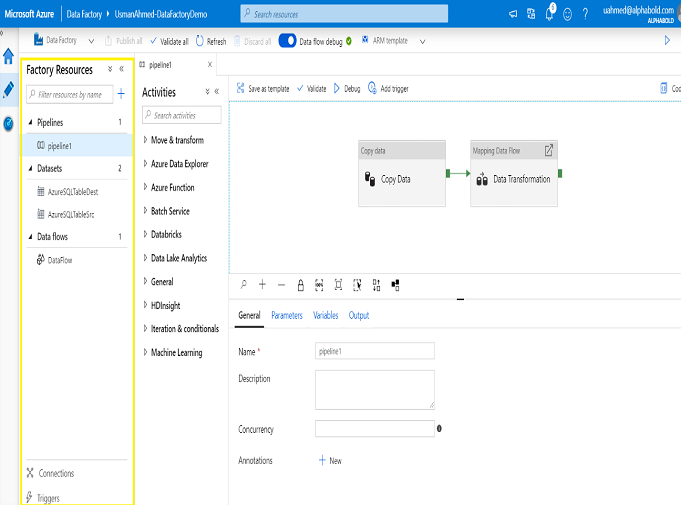Screen dimensions: 681x505
Task: Open the Home icon in left sidebar
Action: coord(8,56)
